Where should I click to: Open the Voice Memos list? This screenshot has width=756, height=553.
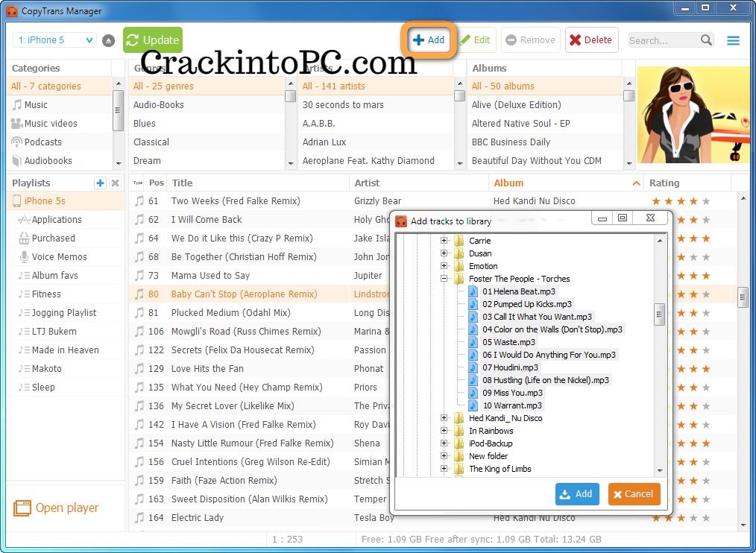(x=66, y=256)
